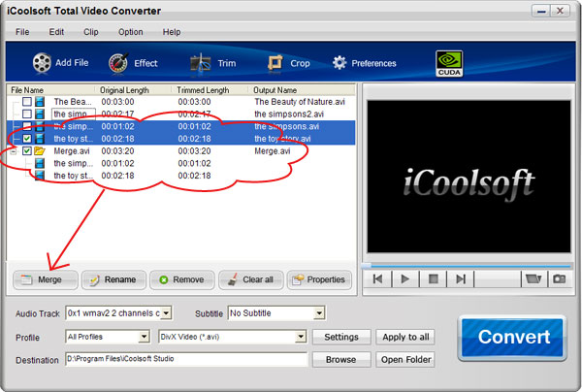Open file Properties button
This screenshot has height=392, width=582.
tap(319, 279)
